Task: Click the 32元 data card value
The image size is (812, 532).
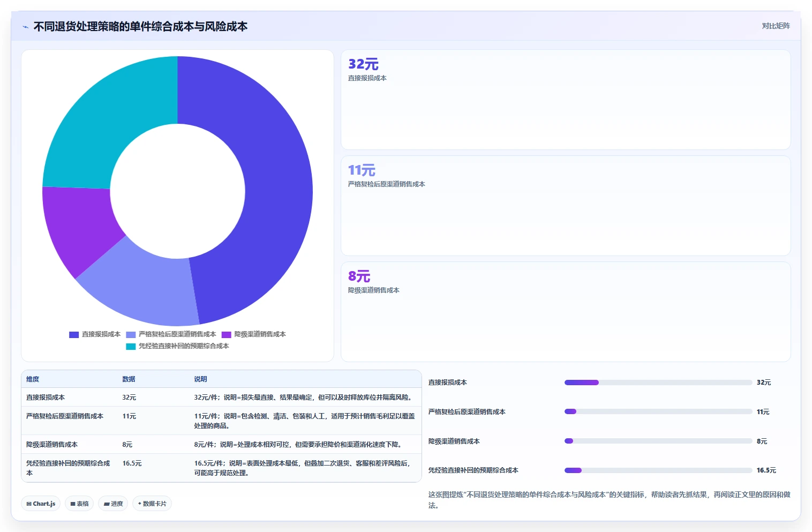Action: 363,64
